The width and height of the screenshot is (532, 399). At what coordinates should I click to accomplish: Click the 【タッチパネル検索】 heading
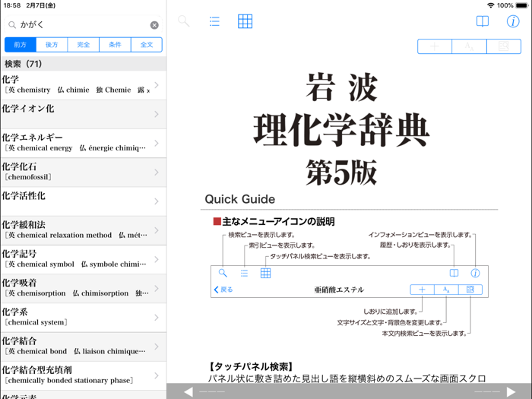point(250,366)
